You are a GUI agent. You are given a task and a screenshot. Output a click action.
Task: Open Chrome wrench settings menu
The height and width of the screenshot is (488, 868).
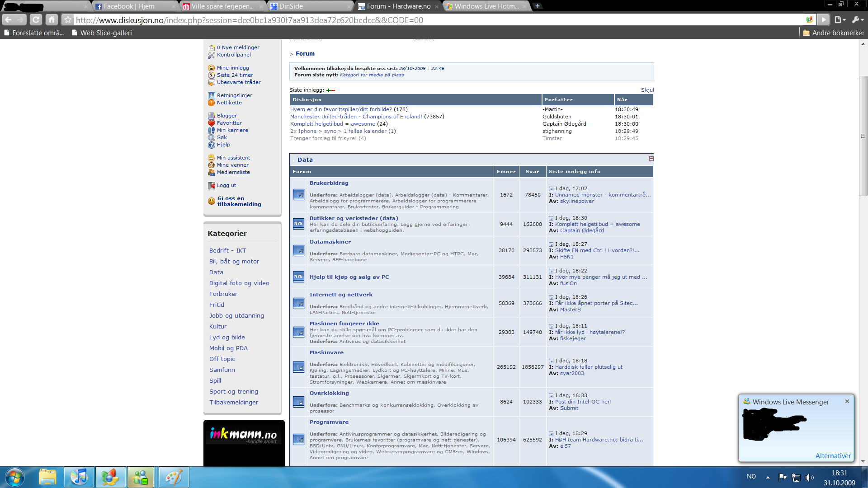click(857, 20)
